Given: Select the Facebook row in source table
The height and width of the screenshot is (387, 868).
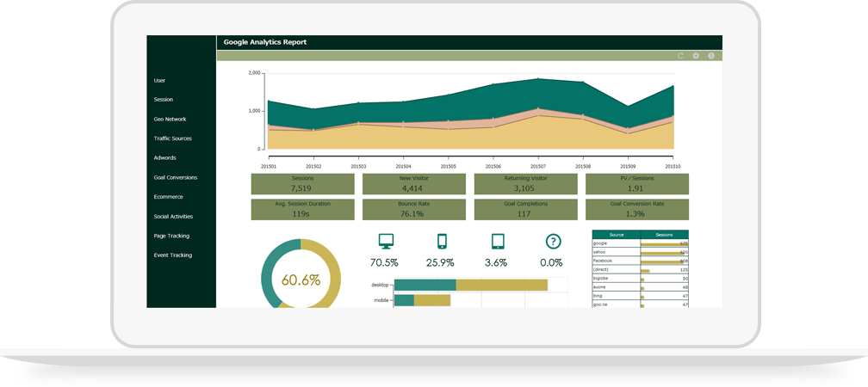Looking at the screenshot, I should pyautogui.click(x=641, y=261).
